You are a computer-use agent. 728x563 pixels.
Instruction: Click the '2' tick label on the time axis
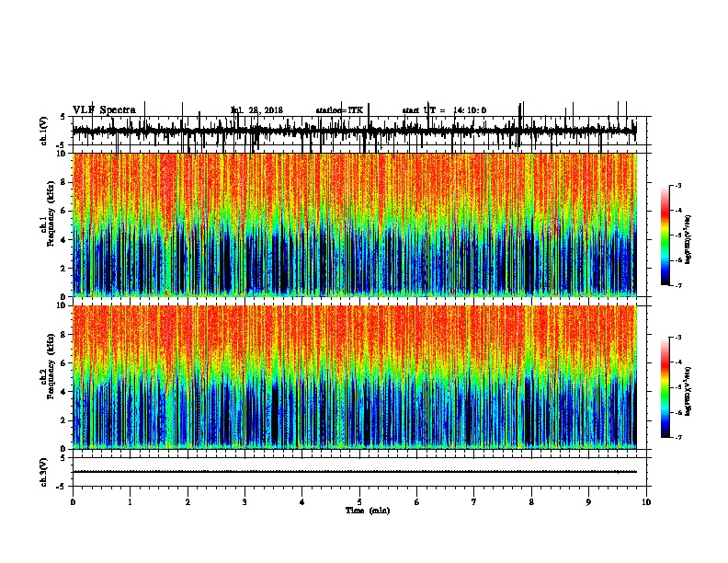click(x=188, y=502)
